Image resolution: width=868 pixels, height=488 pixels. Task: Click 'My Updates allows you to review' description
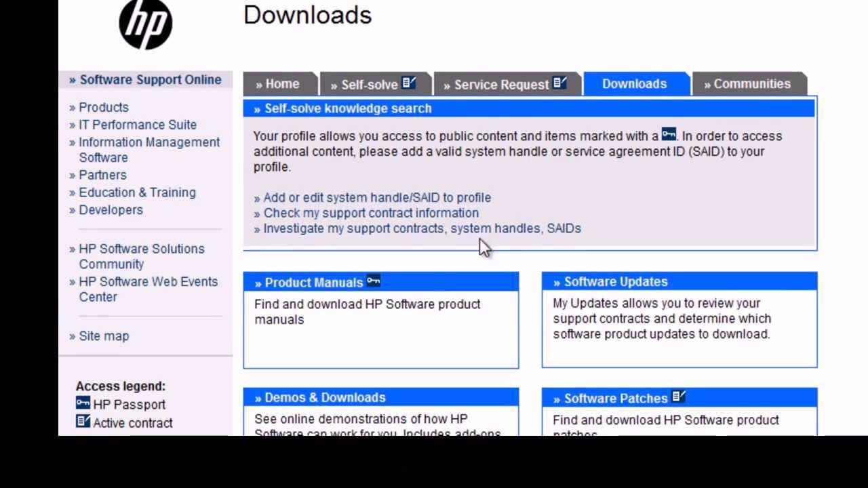pyautogui.click(x=661, y=319)
